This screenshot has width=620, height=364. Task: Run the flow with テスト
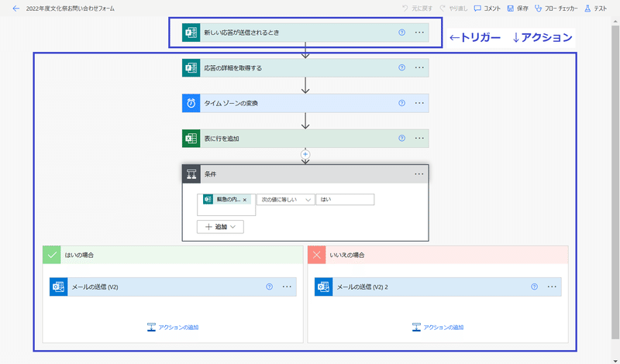595,9
